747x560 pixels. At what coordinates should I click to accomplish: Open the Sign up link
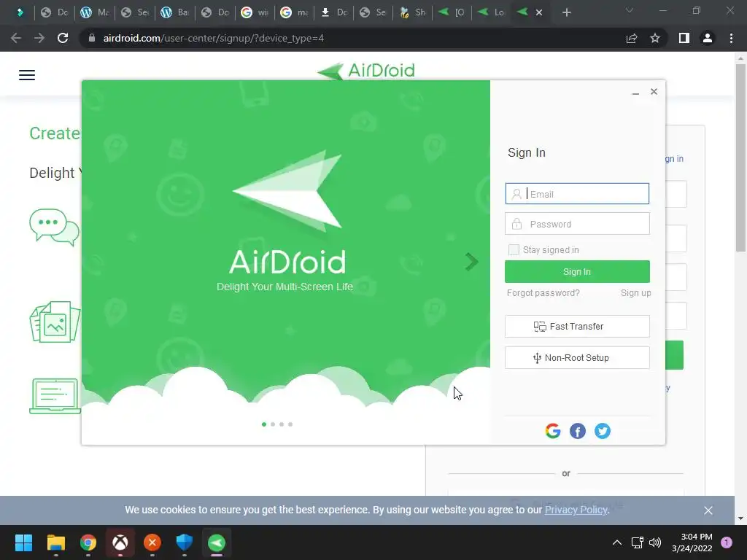click(635, 293)
